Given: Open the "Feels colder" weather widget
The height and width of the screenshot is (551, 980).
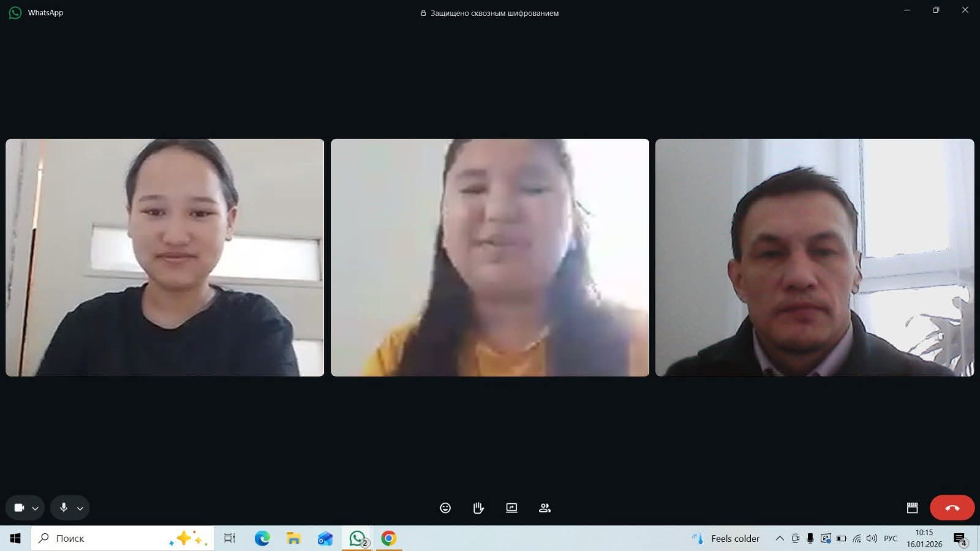Looking at the screenshot, I should pos(726,538).
